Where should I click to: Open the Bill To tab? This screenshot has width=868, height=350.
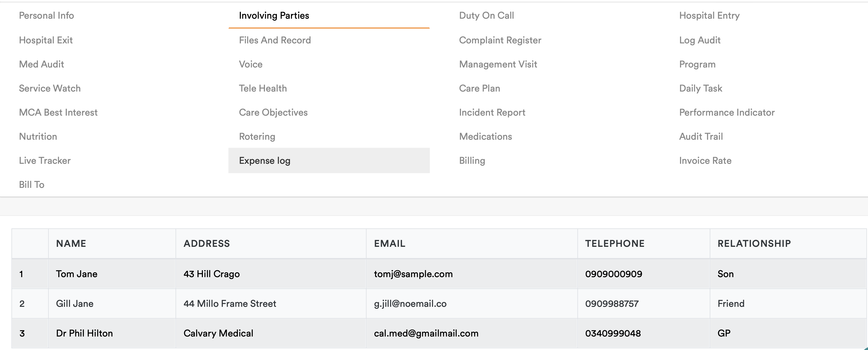pos(32,185)
